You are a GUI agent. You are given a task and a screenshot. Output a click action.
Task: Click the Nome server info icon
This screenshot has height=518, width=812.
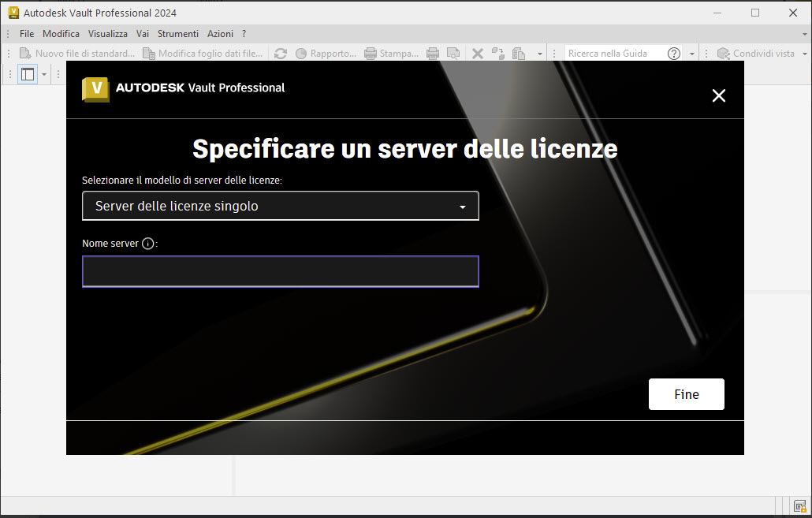coord(147,244)
